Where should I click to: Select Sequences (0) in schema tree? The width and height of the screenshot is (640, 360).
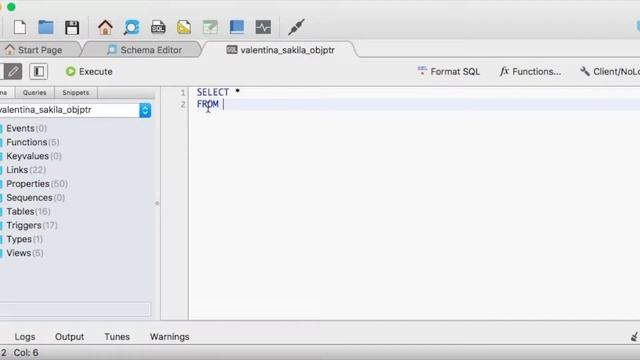click(36, 198)
